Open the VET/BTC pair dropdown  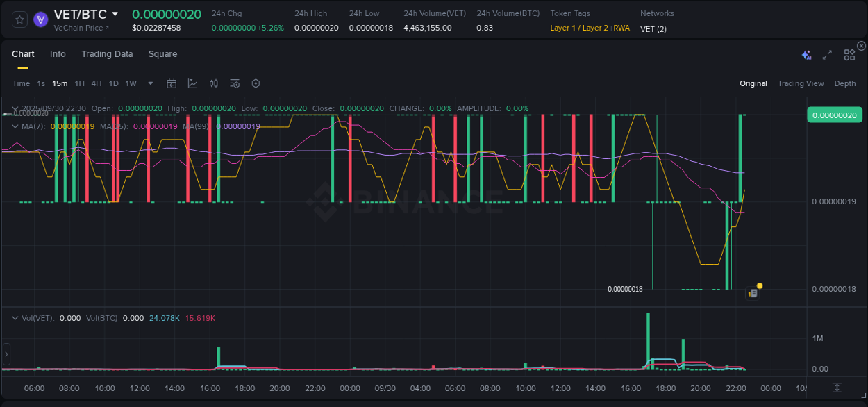115,14
